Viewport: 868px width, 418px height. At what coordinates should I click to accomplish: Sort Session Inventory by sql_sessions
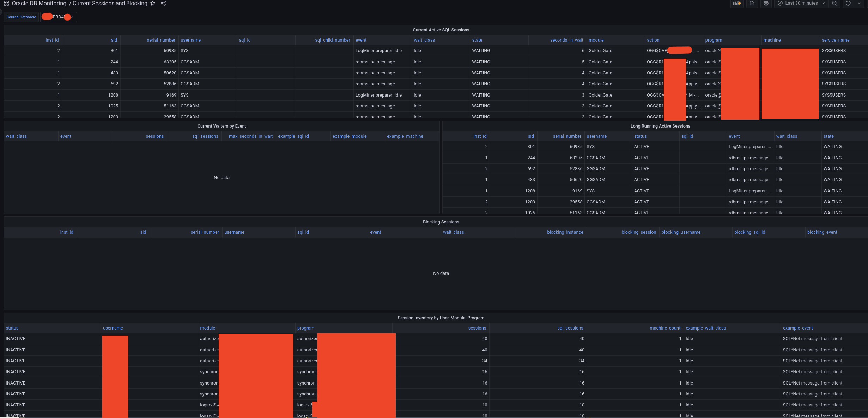570,328
